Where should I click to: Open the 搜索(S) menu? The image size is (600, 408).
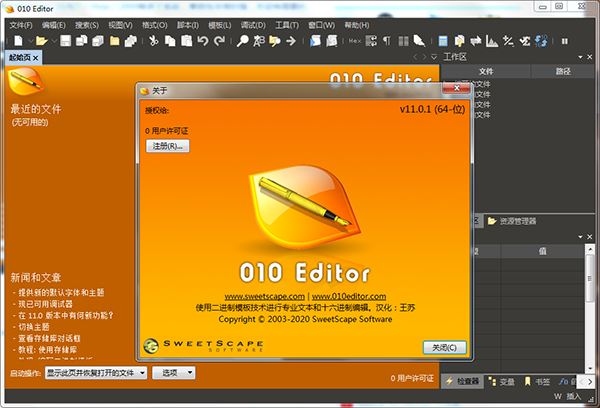(x=87, y=25)
